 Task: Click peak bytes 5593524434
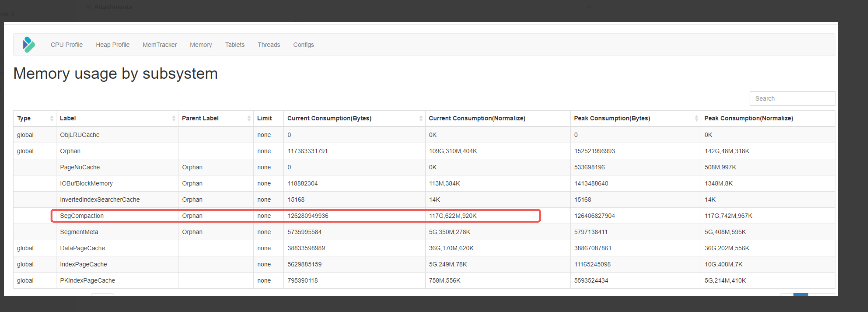(591, 280)
